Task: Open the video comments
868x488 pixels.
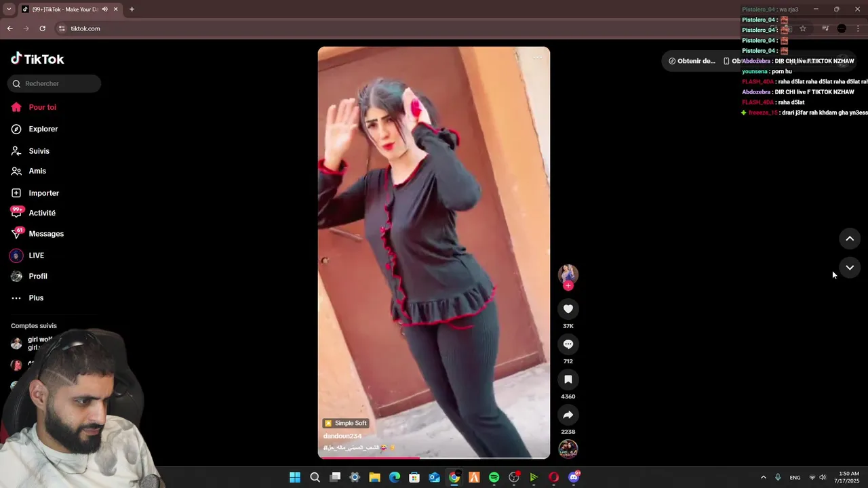Action: (568, 344)
